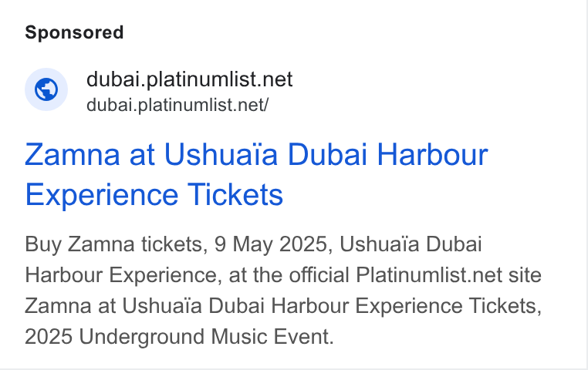Click "Harbour Experience, at the official" text

point(187,275)
